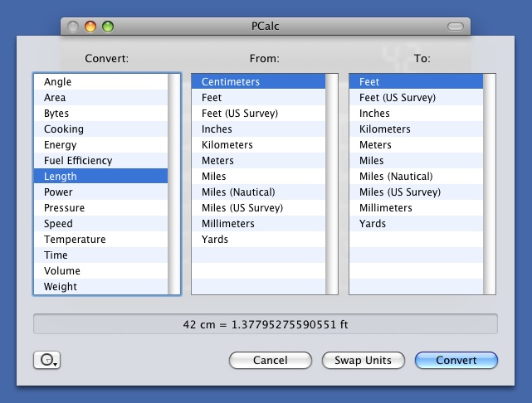Click the Convert button

(x=456, y=360)
